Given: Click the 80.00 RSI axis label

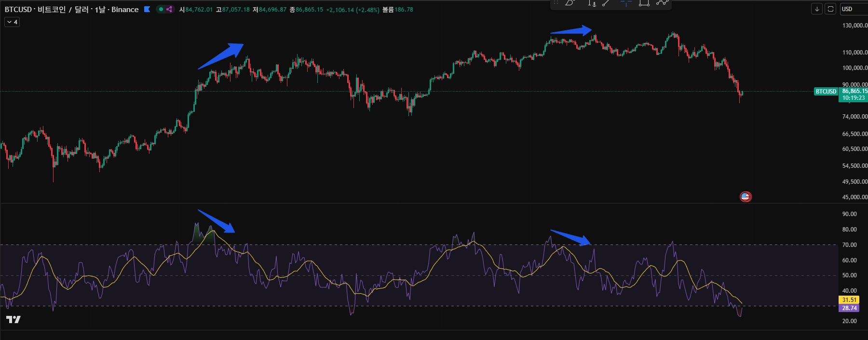Looking at the screenshot, I should tap(849, 230).
